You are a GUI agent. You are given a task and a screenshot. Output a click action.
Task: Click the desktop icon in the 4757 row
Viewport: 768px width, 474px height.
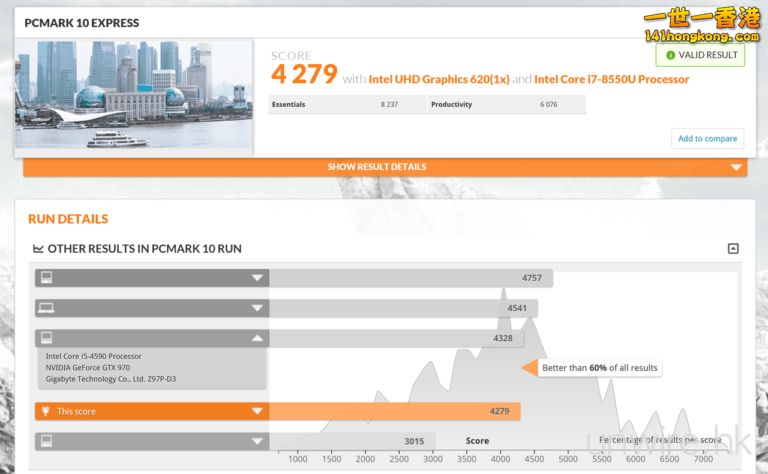pos(47,278)
